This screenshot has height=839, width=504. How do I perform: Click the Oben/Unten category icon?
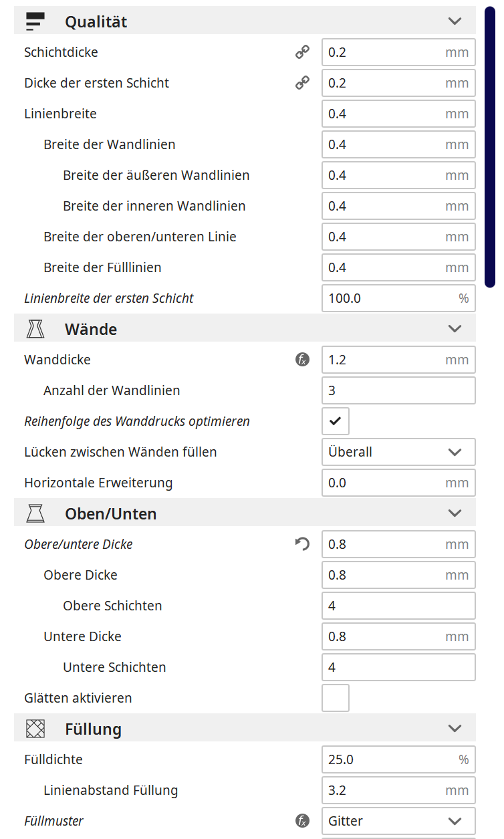tap(35, 513)
